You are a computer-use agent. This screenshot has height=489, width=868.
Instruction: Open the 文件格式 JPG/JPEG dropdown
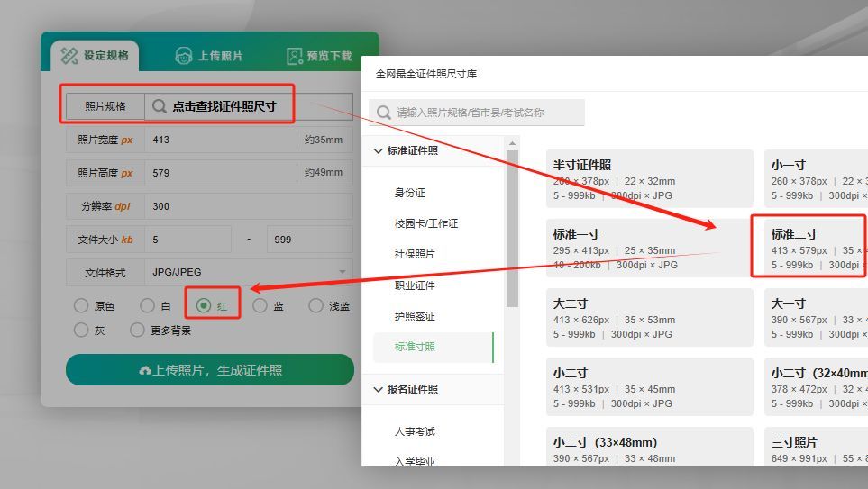tap(248, 272)
